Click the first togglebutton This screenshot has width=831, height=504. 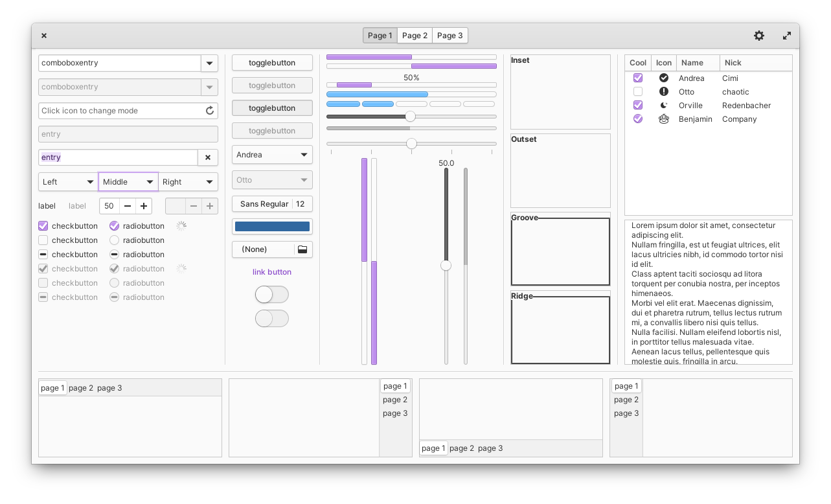(x=272, y=63)
